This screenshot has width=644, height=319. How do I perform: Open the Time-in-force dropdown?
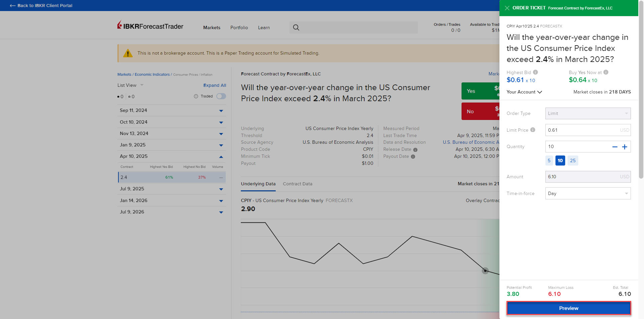(x=588, y=193)
